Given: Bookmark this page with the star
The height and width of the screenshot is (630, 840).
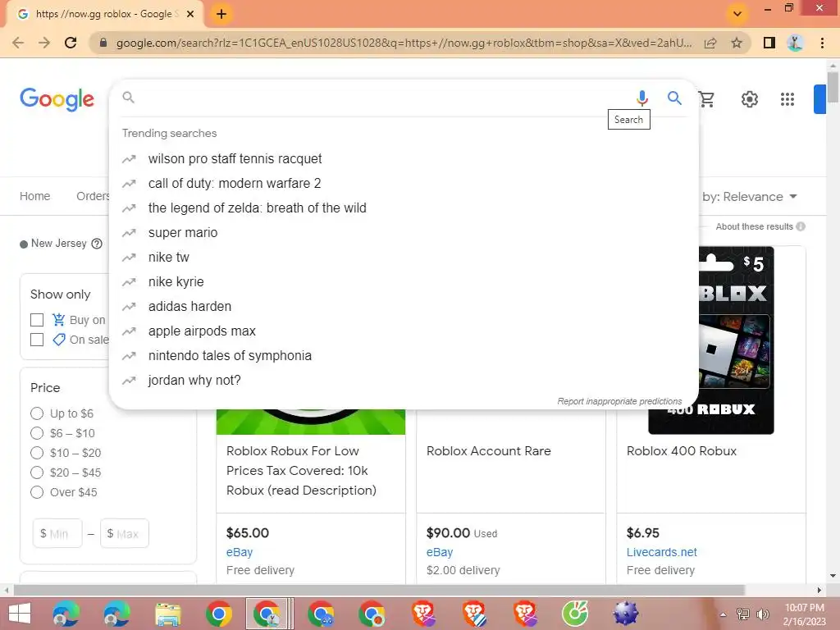Looking at the screenshot, I should click(x=737, y=43).
